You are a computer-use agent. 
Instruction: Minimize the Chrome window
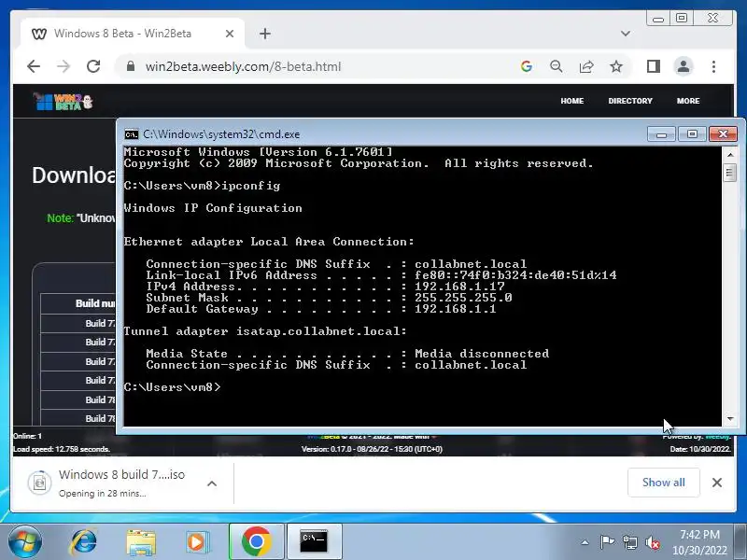click(658, 18)
